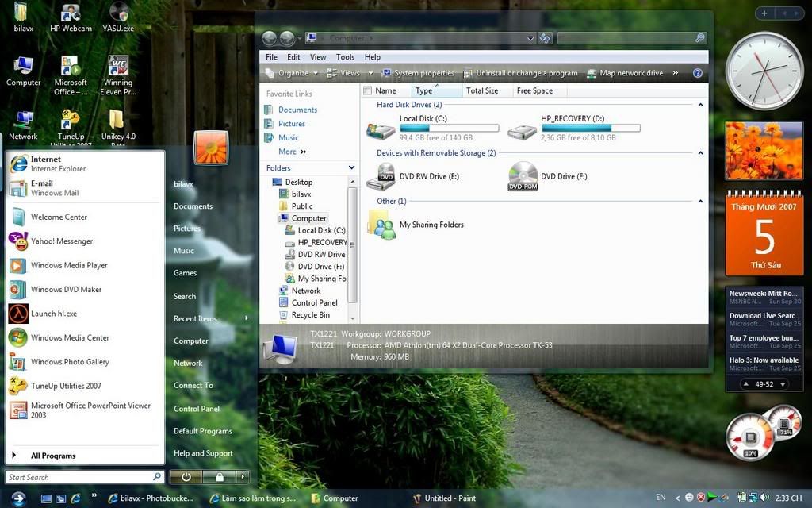Tick the select-all checkbox beside Name column
812x508 pixels.
(x=367, y=90)
